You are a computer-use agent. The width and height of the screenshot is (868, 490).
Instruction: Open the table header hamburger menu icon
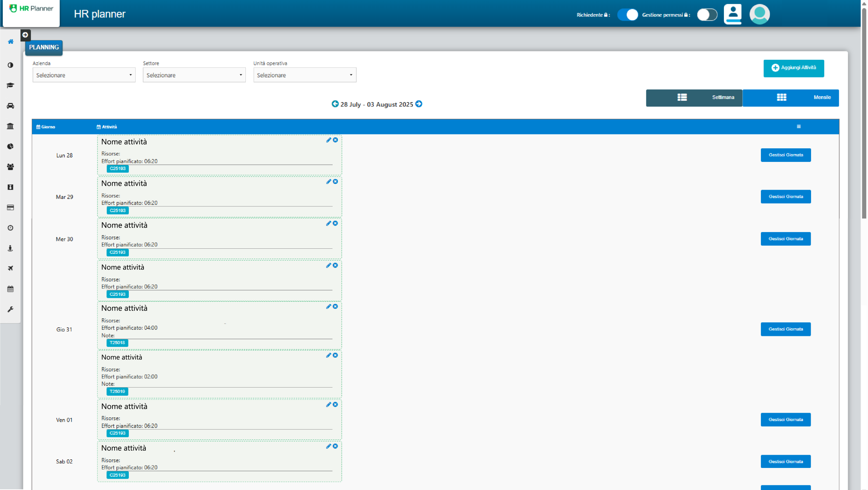799,127
